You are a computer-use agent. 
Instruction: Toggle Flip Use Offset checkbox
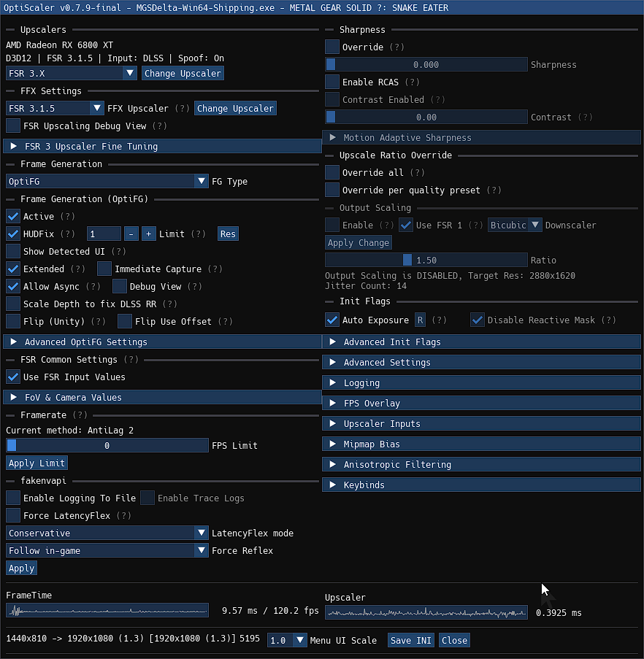124,322
